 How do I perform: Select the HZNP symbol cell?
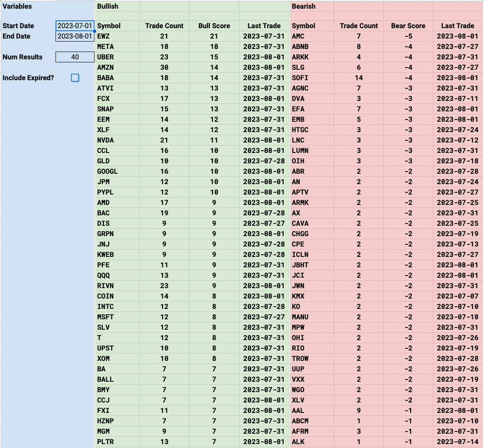coord(117,421)
